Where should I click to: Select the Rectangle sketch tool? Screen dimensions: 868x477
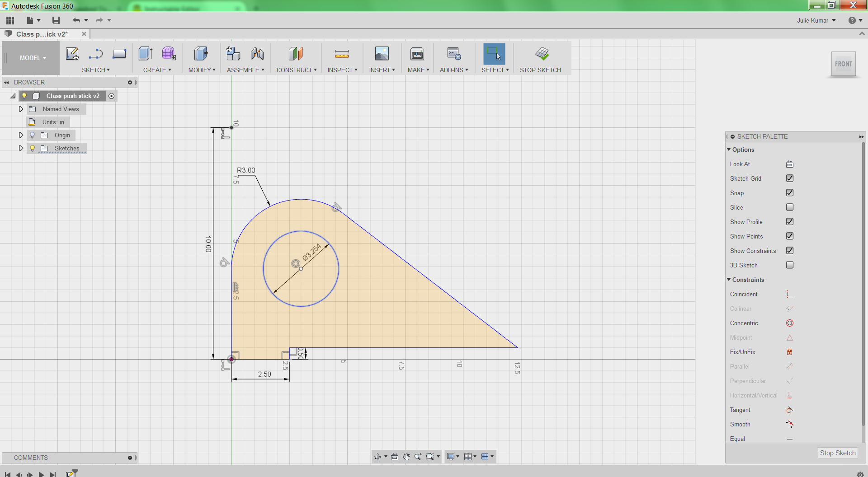click(119, 54)
